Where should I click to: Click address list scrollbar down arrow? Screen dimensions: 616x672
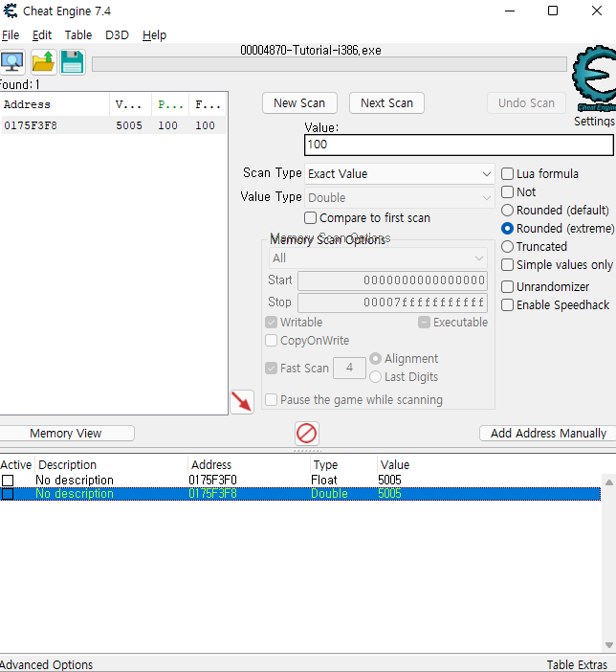(x=608, y=645)
